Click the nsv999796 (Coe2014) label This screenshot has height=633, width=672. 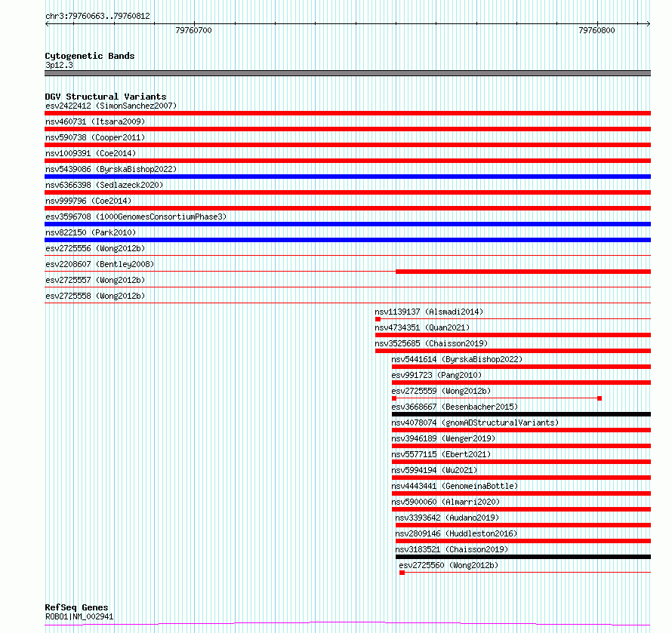point(88,201)
